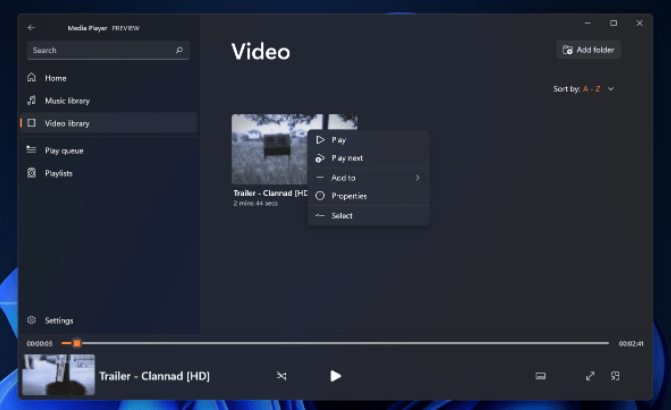Click the playback progress track
Viewport: 671px width, 410px height.
[335, 343]
